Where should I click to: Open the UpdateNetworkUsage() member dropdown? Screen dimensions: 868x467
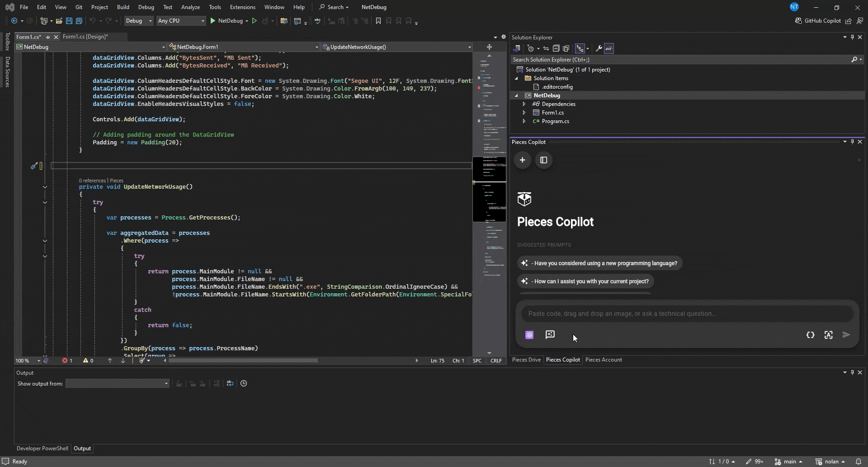(x=397, y=47)
